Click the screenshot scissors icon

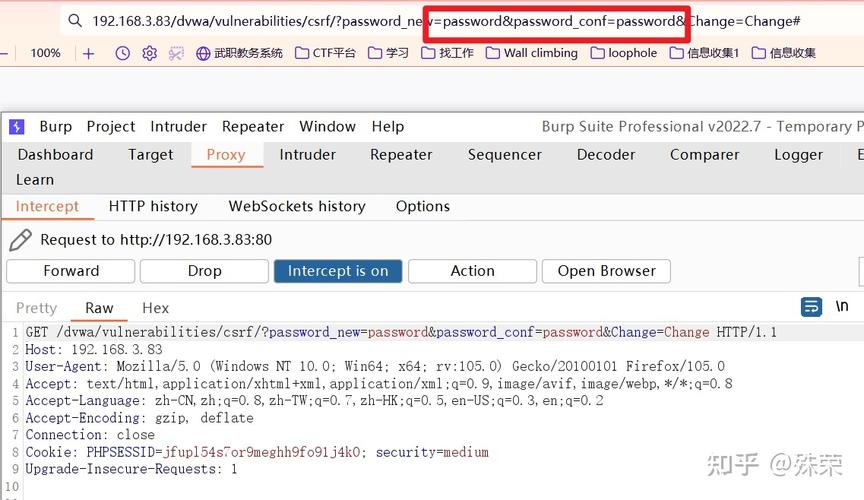pyautogui.click(x=176, y=53)
